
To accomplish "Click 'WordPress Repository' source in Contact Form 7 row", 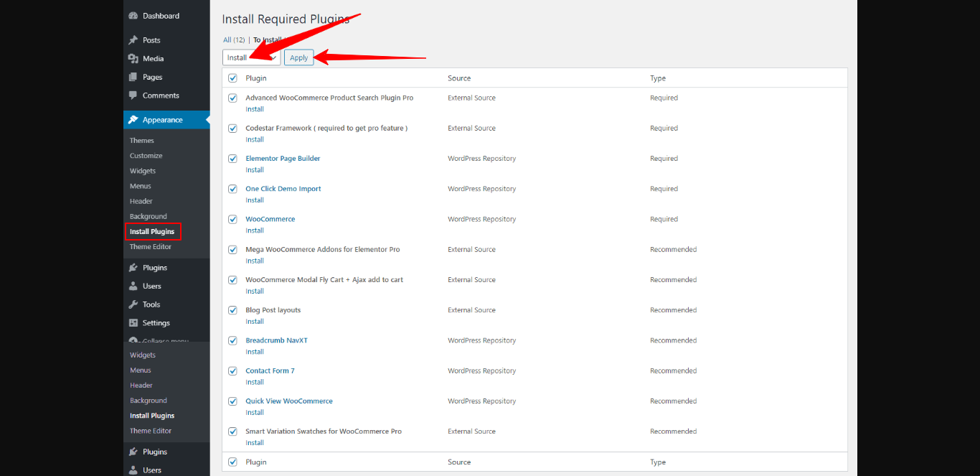I will pos(481,371).
